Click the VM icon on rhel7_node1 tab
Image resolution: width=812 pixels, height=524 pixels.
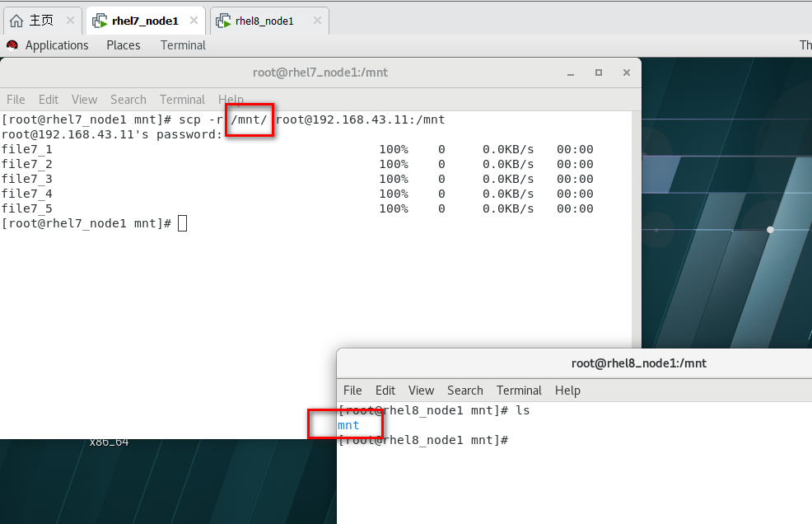tap(100, 21)
